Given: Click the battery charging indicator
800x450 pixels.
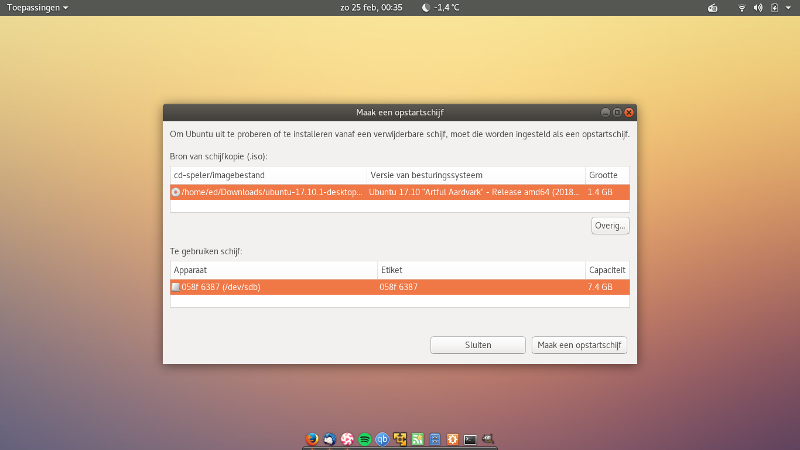Looking at the screenshot, I should click(x=774, y=8).
